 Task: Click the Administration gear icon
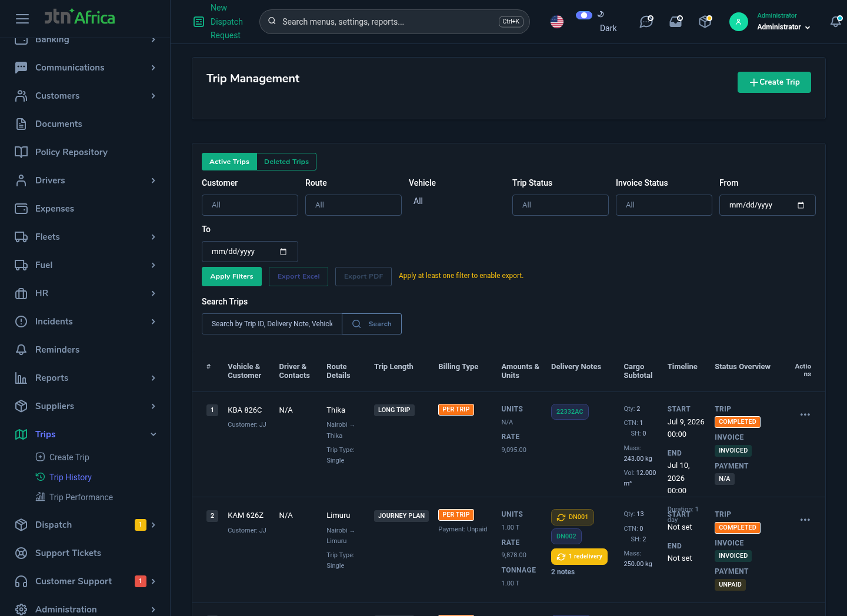coord(21,610)
